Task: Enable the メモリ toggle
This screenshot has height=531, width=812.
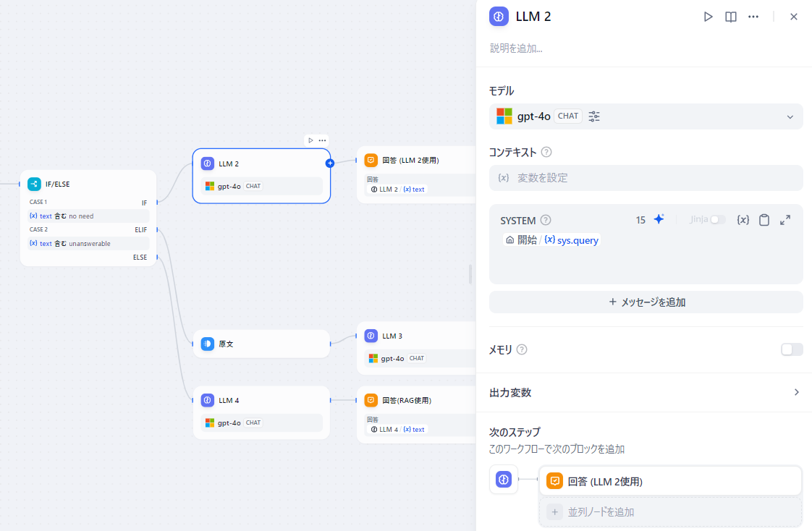Action: pos(791,349)
